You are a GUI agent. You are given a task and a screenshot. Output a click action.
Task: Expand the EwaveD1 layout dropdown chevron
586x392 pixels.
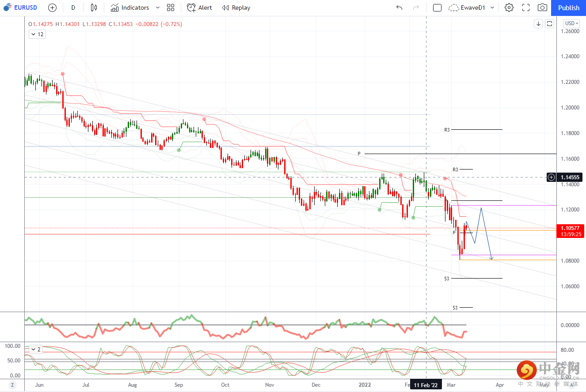click(492, 8)
